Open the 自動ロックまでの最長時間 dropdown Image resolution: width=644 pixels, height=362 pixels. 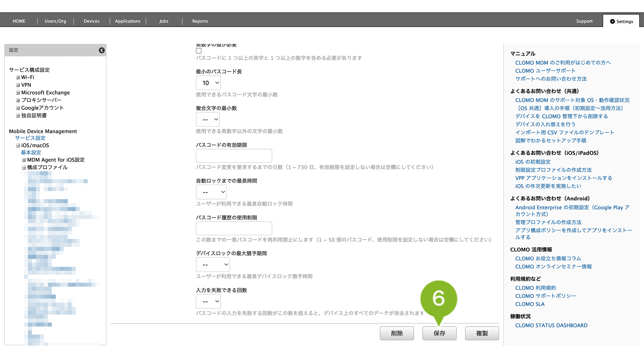pyautogui.click(x=211, y=192)
